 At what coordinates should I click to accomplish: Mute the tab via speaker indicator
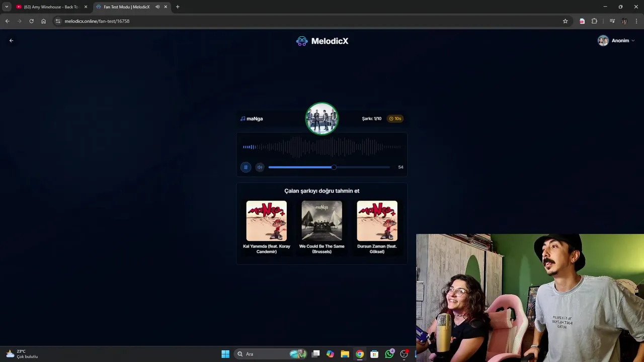(x=157, y=7)
